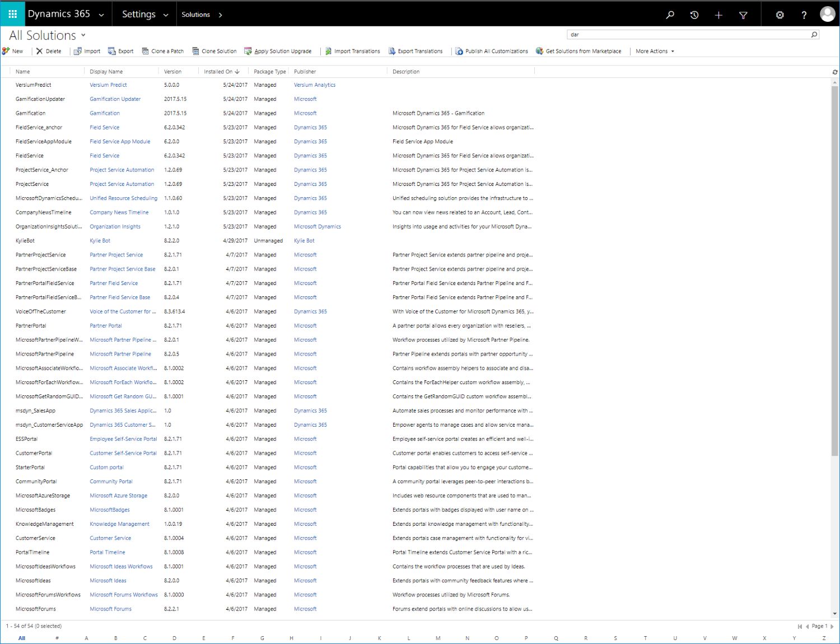Open recently viewed items history icon
840x644 pixels.
[694, 15]
